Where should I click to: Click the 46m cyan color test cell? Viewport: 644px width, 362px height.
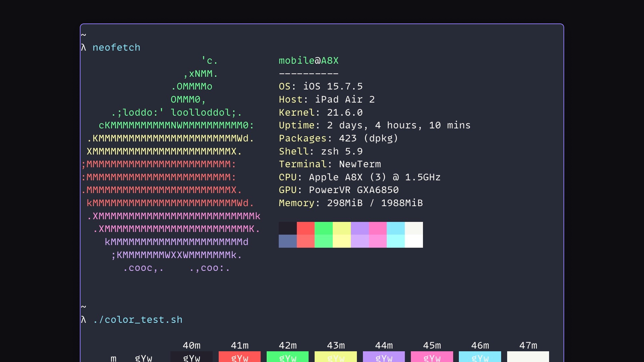(480, 357)
